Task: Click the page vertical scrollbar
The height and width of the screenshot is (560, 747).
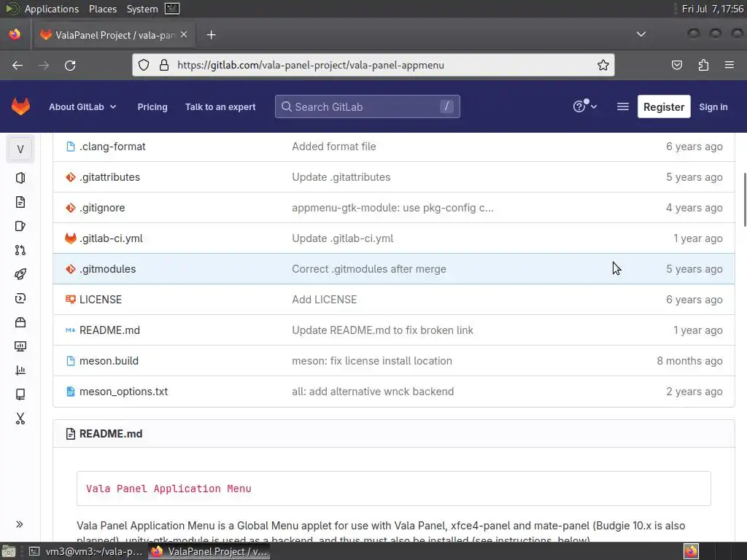Action: pos(745,200)
